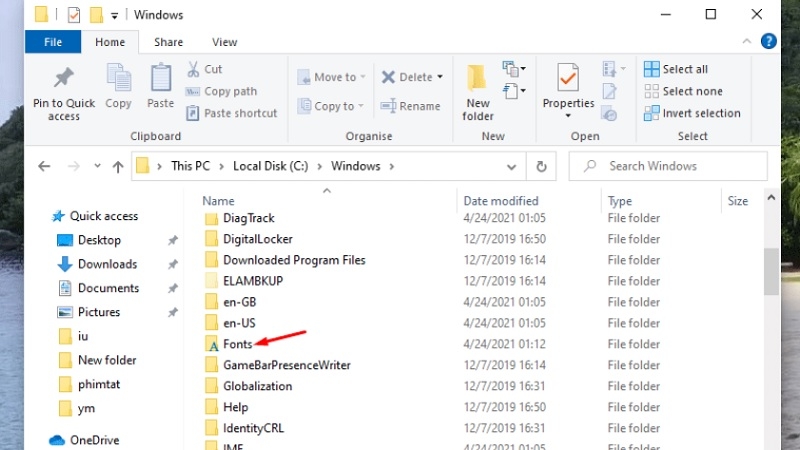Expand the Properties dropdown arrow
Screen dimensions: 800x450
pyautogui.click(x=568, y=116)
